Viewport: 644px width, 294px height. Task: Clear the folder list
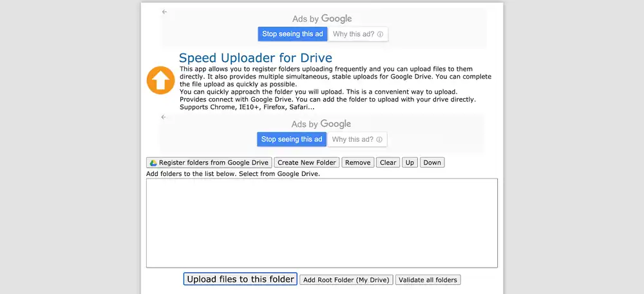pos(388,162)
